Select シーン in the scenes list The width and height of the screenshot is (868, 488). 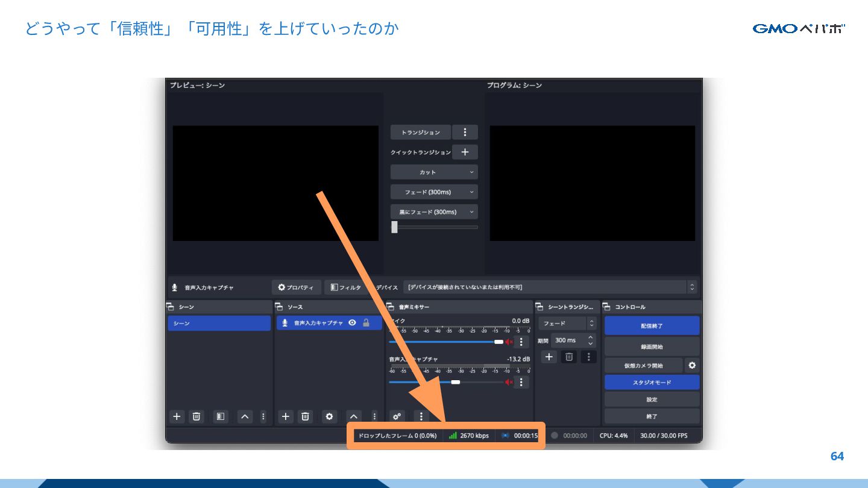[x=219, y=324]
